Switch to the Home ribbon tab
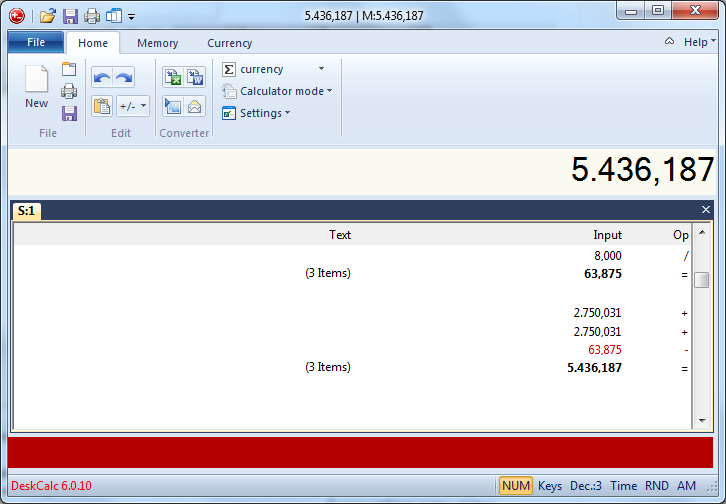 (93, 43)
